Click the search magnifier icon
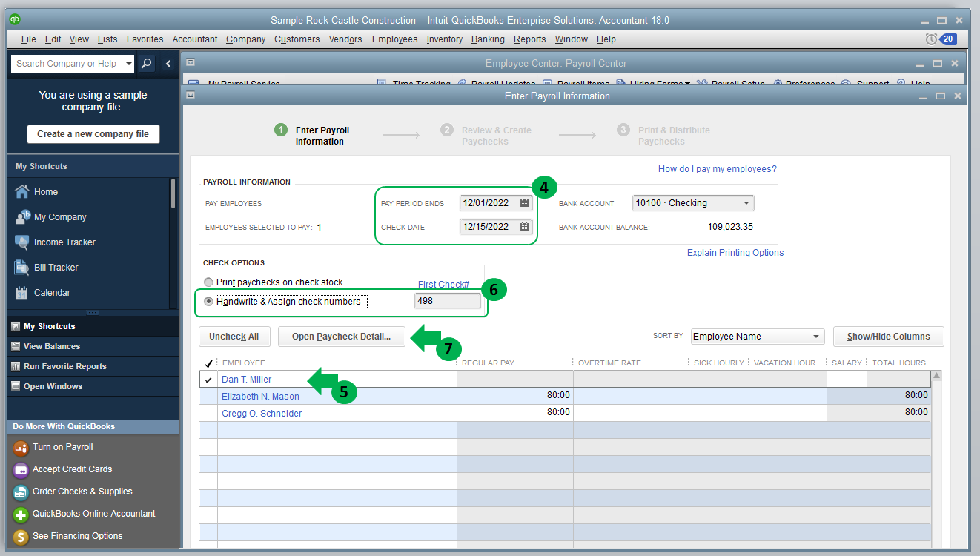The height and width of the screenshot is (556, 980). [147, 64]
